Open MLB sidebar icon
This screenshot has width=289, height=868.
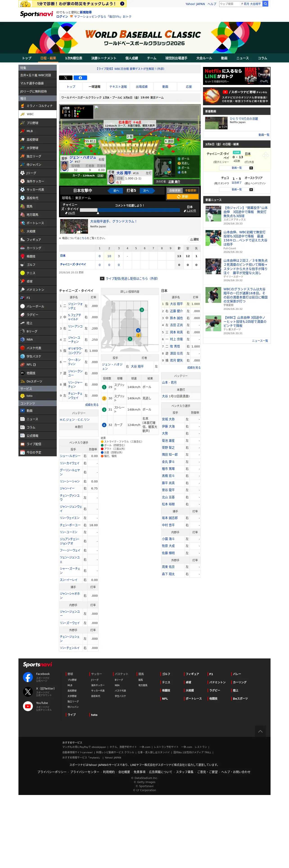tap(23, 131)
